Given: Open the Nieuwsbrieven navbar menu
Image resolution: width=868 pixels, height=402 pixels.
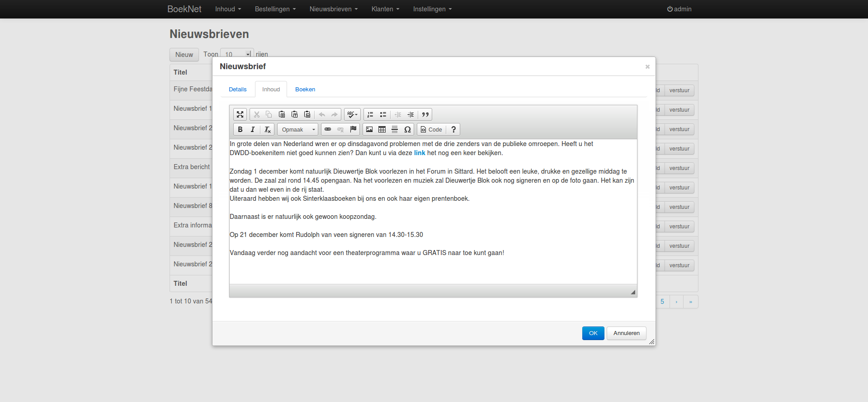Looking at the screenshot, I should coord(334,9).
